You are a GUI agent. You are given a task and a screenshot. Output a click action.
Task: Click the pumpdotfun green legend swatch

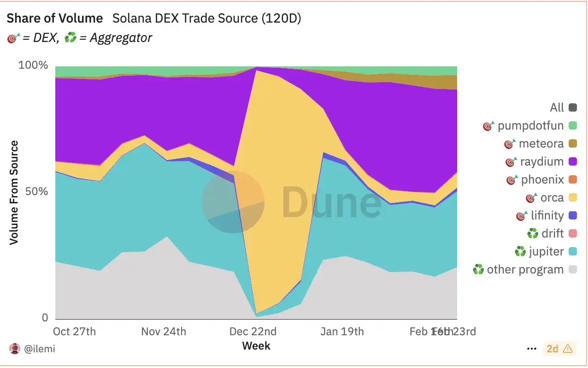573,126
